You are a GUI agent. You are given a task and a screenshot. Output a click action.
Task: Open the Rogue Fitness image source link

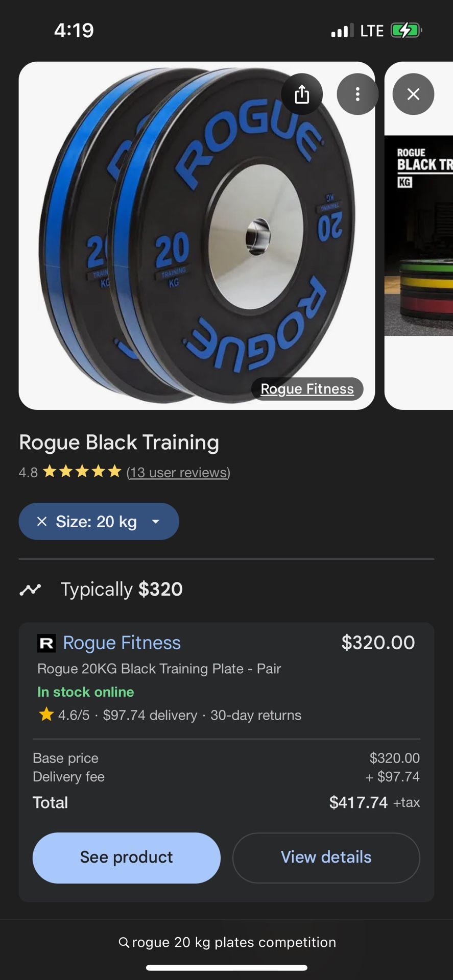[307, 389]
